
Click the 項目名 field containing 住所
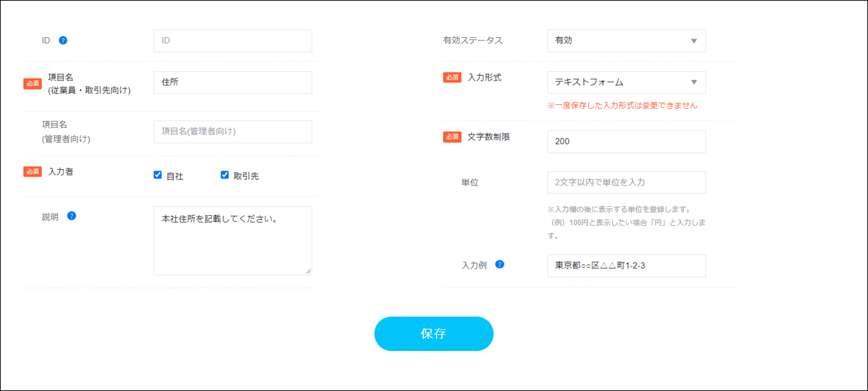232,83
